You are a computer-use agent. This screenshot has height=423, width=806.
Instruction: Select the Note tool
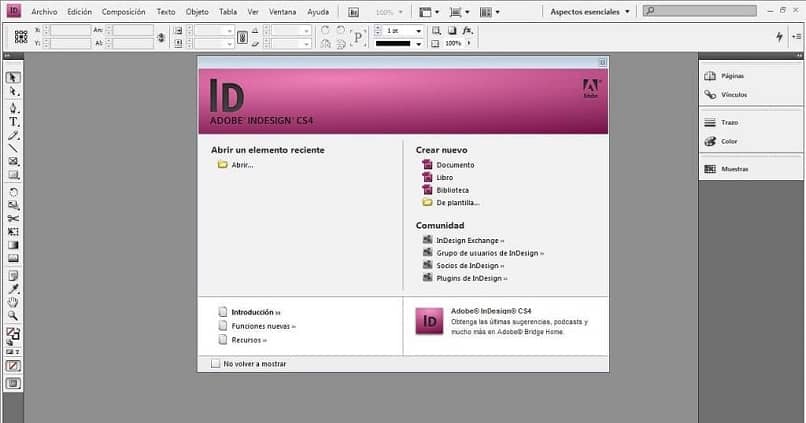(13, 276)
